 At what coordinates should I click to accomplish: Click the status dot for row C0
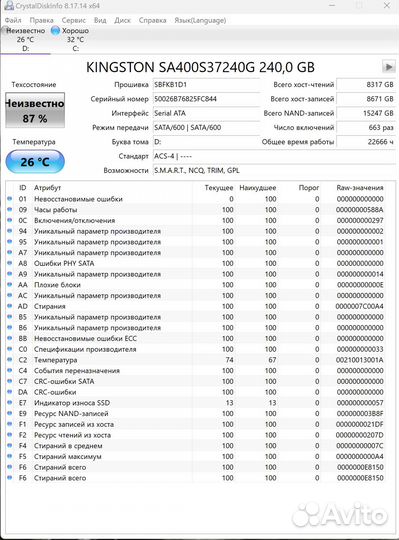[10, 349]
